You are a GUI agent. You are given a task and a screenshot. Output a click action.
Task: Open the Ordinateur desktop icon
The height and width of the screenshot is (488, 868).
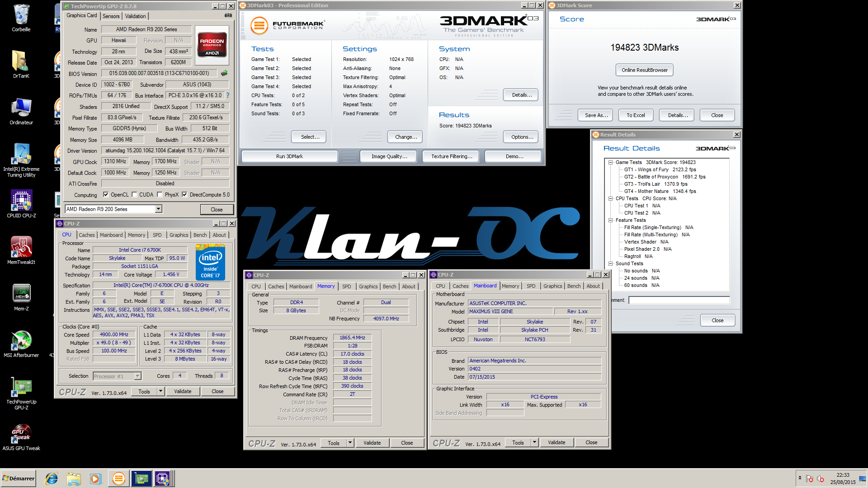[21, 111]
